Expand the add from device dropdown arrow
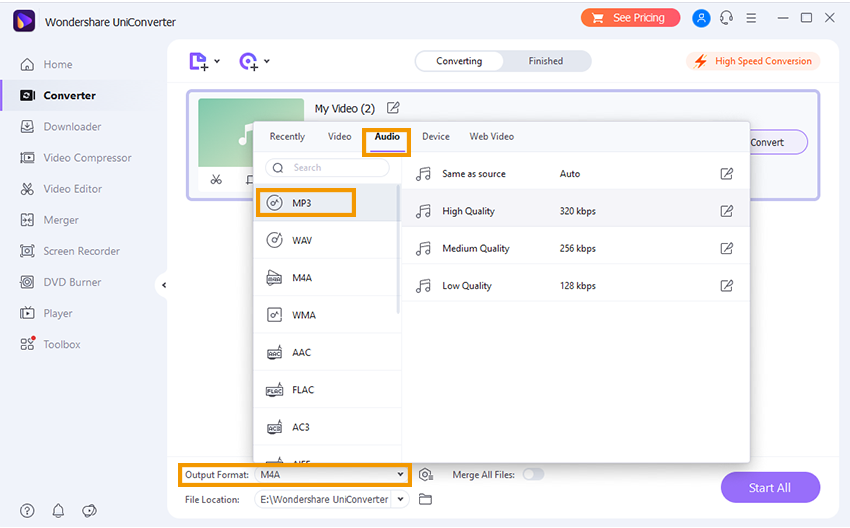Screen dimensions: 850x528 (x=267, y=61)
